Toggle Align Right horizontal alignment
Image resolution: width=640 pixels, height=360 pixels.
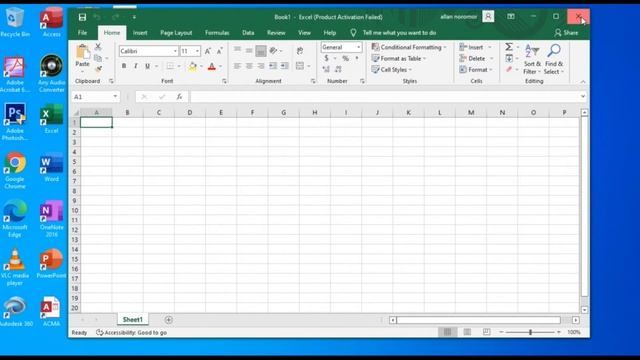point(261,66)
